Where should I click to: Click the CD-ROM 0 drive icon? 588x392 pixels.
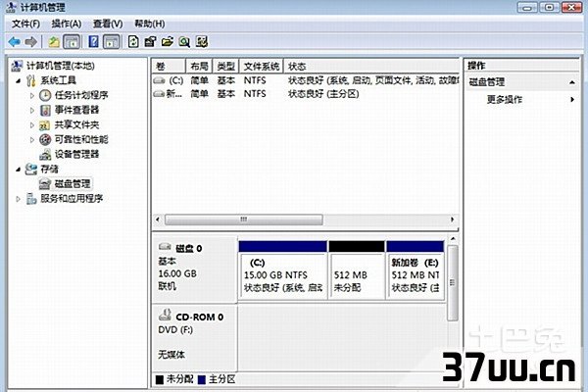point(165,316)
